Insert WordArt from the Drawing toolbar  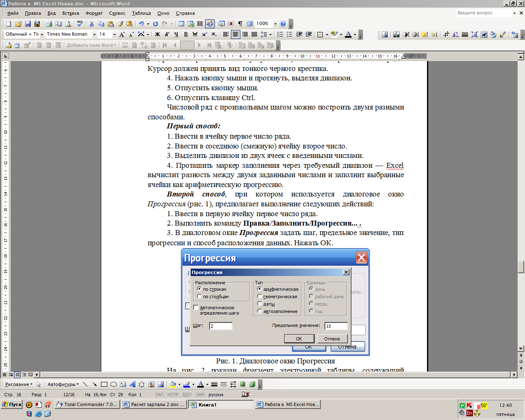132,384
